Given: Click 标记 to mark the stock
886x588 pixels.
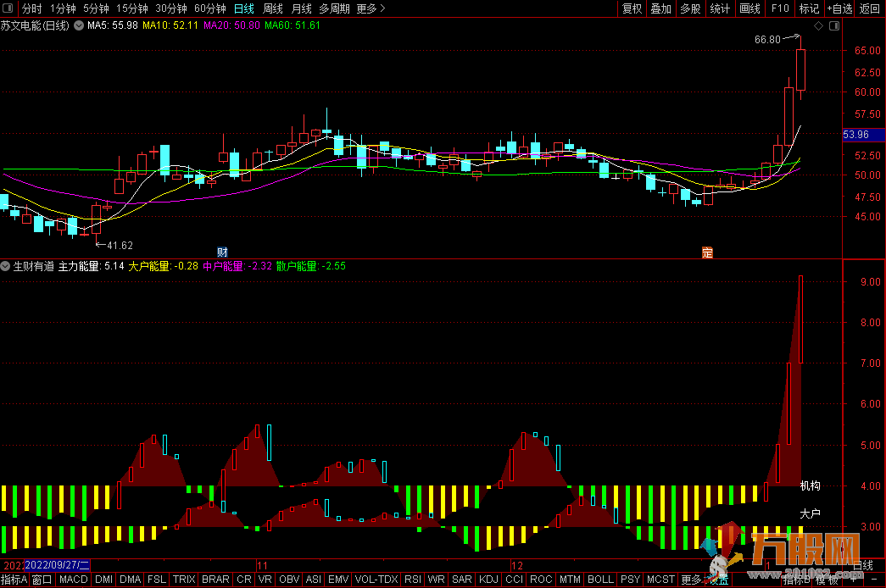Looking at the screenshot, I should point(809,8).
